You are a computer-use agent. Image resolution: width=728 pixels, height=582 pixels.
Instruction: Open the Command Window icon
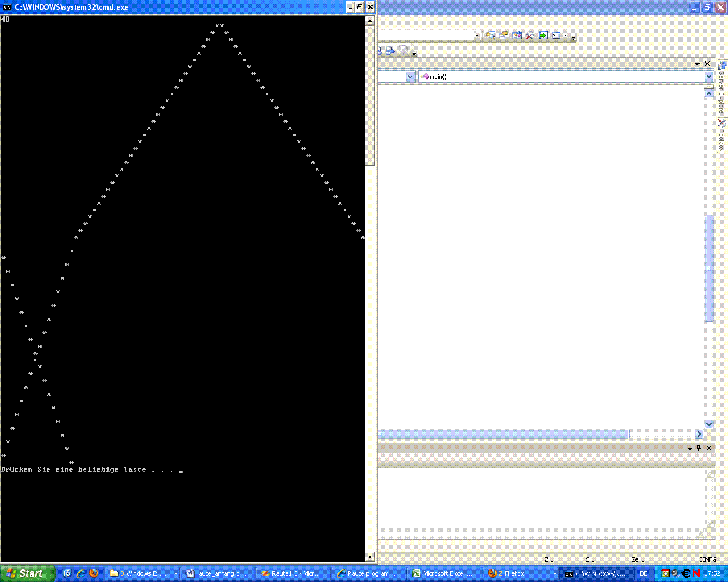[556, 35]
